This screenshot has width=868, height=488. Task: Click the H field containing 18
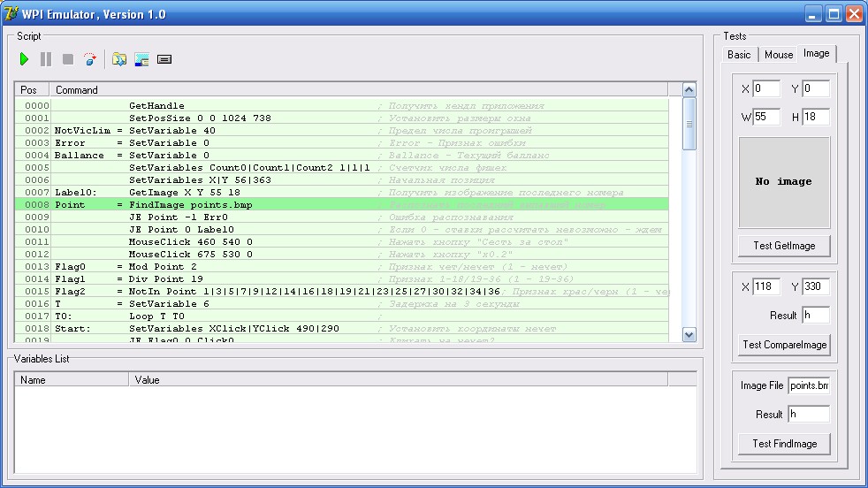click(816, 117)
